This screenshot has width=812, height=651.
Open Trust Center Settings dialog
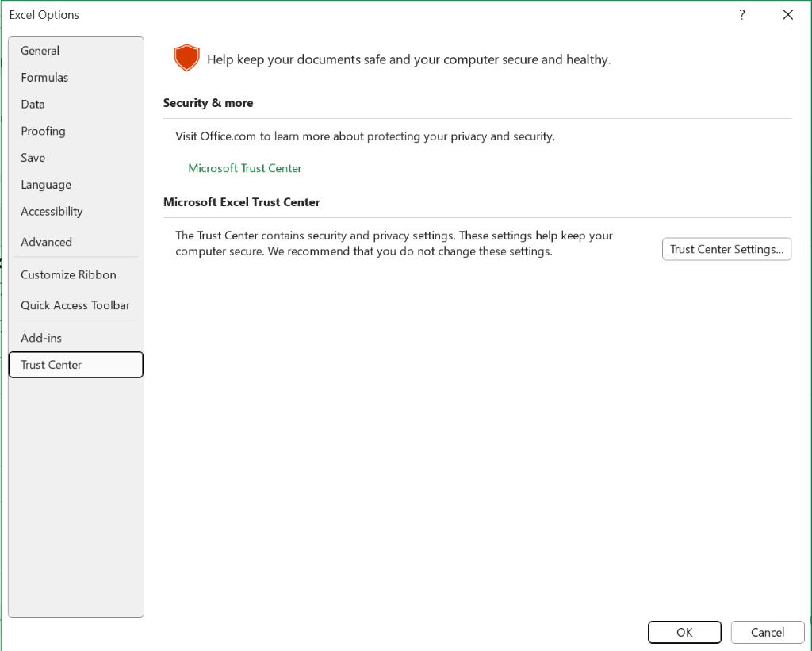coord(726,249)
